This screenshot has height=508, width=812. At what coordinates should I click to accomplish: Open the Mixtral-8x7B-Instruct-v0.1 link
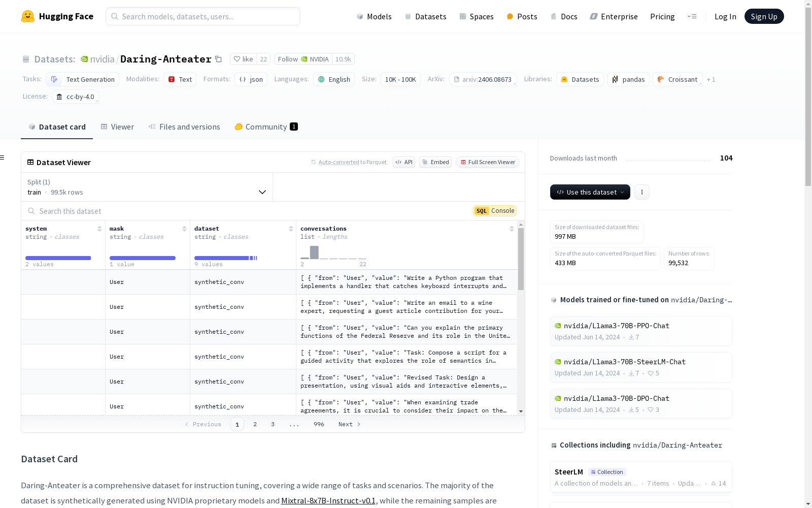tap(328, 500)
